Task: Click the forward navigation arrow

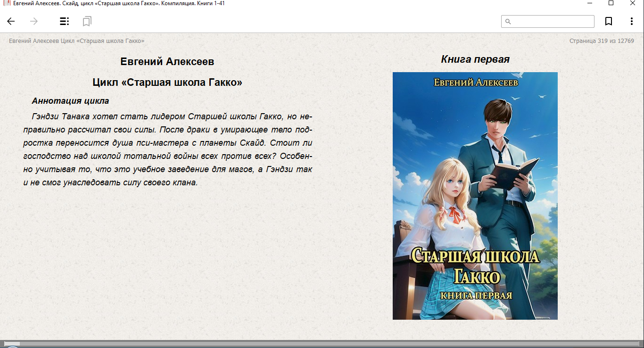Action: [34, 21]
